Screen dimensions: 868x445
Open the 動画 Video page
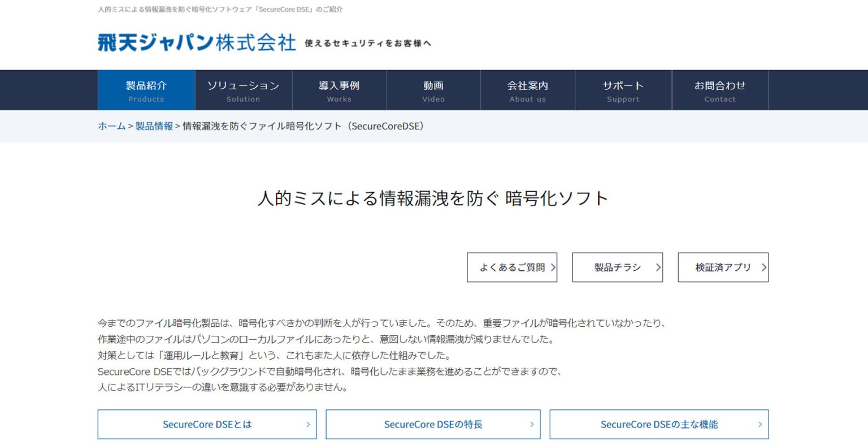pos(433,90)
